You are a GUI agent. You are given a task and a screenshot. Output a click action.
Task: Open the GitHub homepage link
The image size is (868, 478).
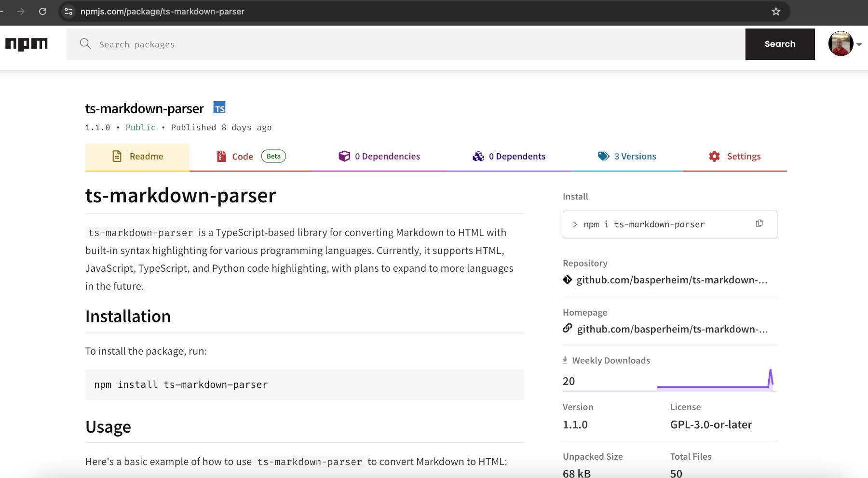(x=672, y=329)
